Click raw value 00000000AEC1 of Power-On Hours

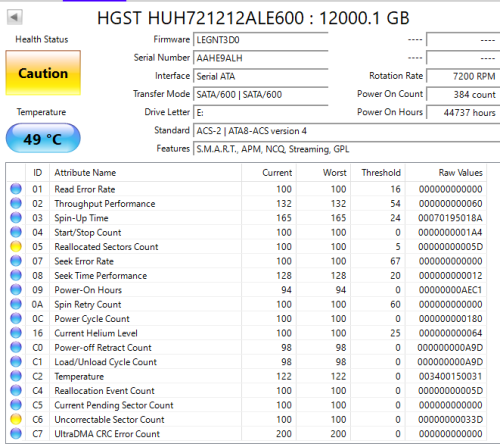450,290
